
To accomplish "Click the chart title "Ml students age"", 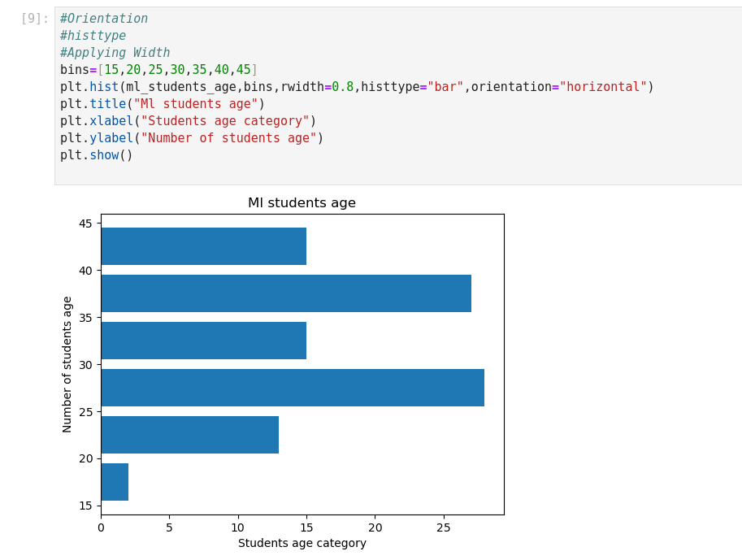I will pos(302,203).
